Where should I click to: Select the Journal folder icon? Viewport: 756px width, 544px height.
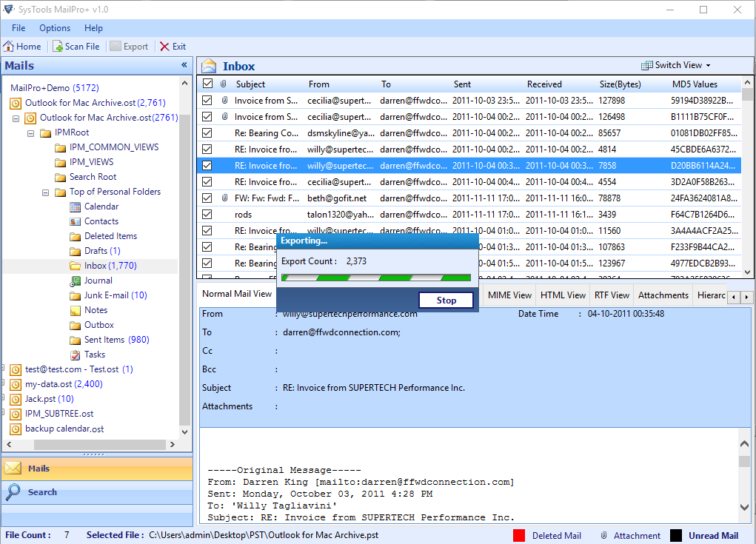coord(76,281)
